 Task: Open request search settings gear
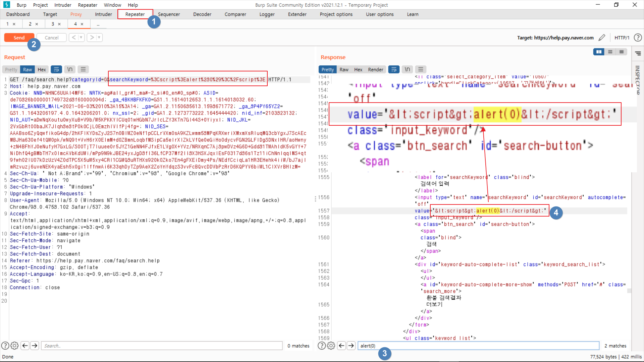coord(14,346)
